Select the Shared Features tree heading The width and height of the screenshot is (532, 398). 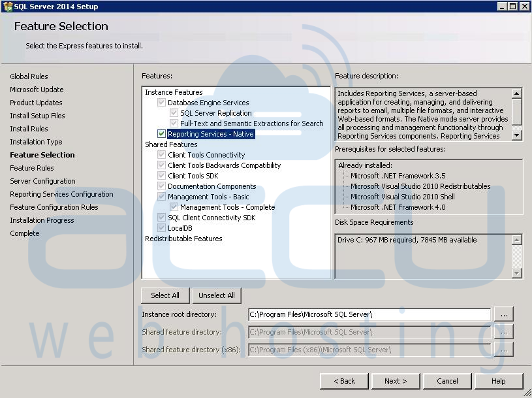click(x=171, y=144)
